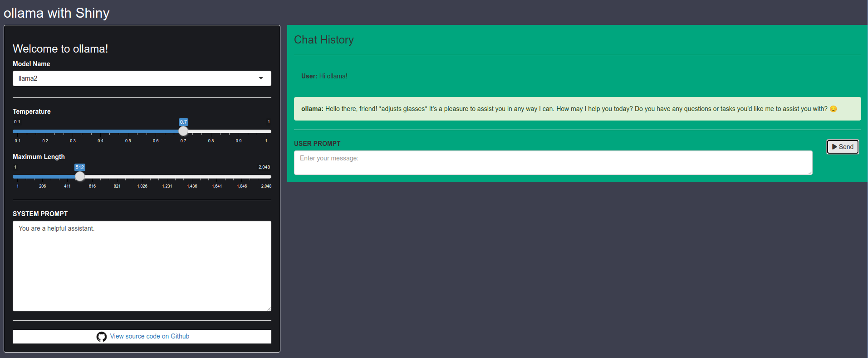
Task: Click the 'User: Hi ollama!' chat message
Action: click(324, 76)
